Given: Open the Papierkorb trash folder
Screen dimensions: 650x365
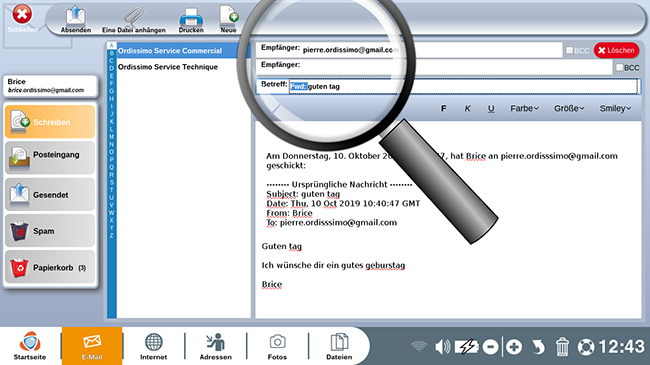Looking at the screenshot, I should [50, 267].
